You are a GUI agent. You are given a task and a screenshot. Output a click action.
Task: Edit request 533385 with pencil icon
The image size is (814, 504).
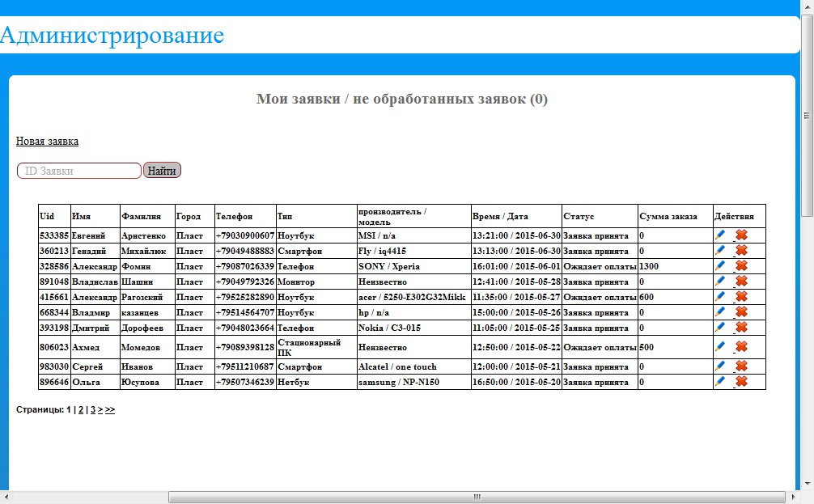tap(720, 235)
